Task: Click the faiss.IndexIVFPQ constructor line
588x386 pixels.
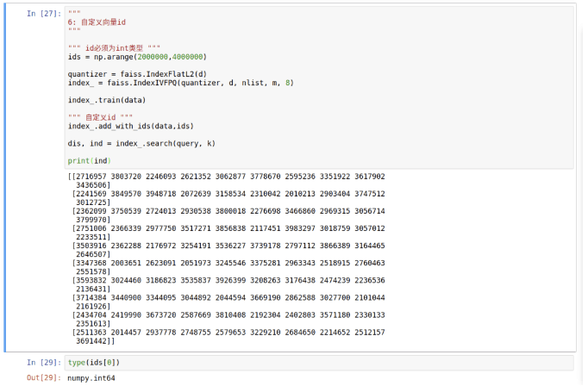Action: tap(181, 83)
